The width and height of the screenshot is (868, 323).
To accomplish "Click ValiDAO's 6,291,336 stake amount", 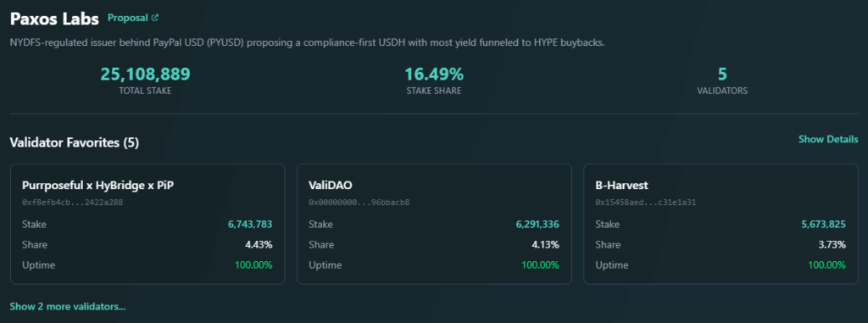I will pyautogui.click(x=537, y=225).
